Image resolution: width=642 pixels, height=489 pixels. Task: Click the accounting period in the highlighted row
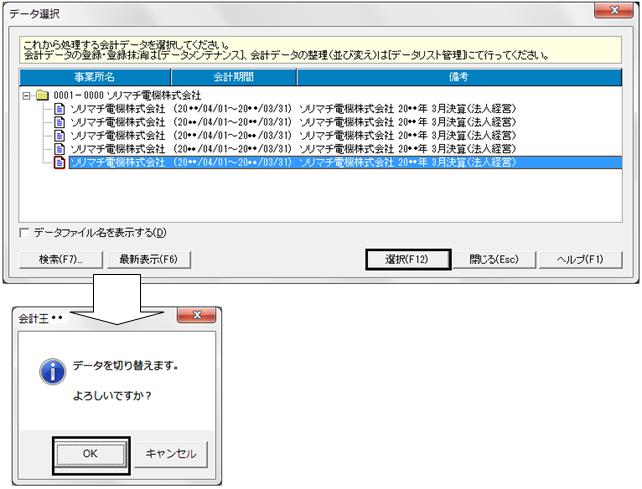(x=232, y=163)
